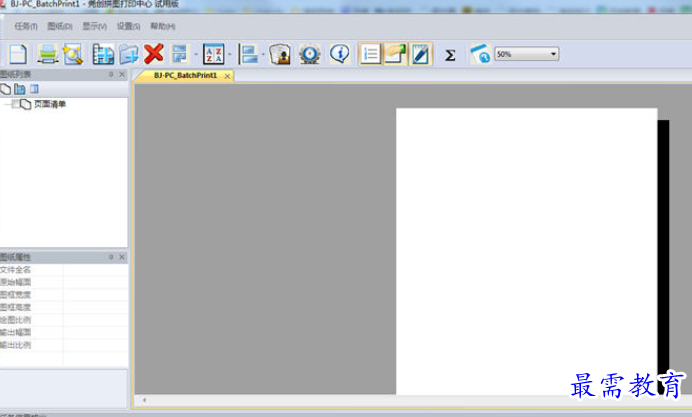Close the BJ-PC_BatchPrint1 tab

click(227, 76)
